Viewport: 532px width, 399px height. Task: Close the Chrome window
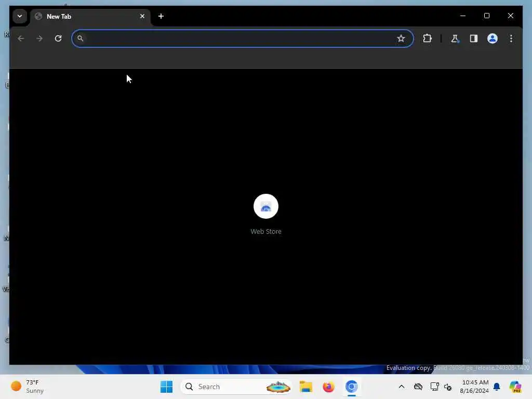510,16
